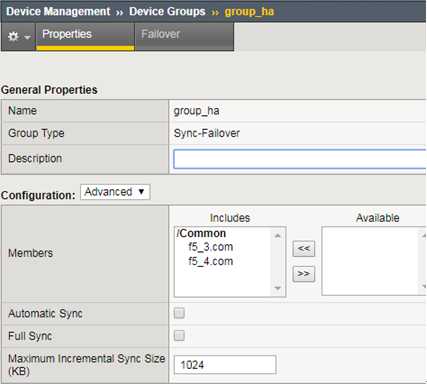Viewport: 427px width, 384px height.
Task: Click inside the empty Available list box
Action: pos(371,261)
